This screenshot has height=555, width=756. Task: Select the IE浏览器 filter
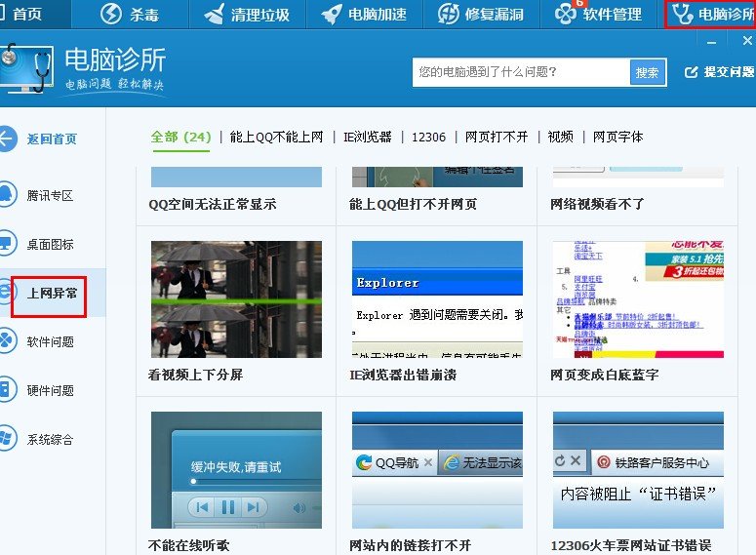click(368, 137)
